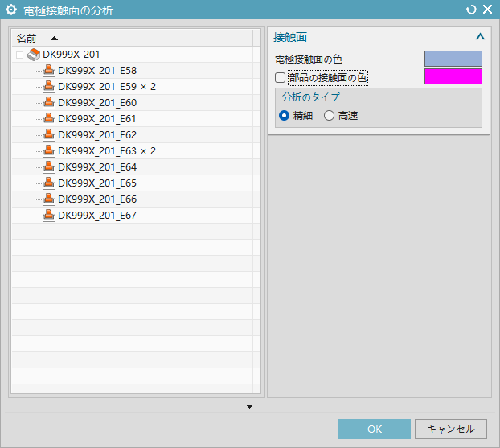This screenshot has width=500, height=448.
Task: Click the electrode icon beside DK999X_201_E60
Action: tap(49, 103)
